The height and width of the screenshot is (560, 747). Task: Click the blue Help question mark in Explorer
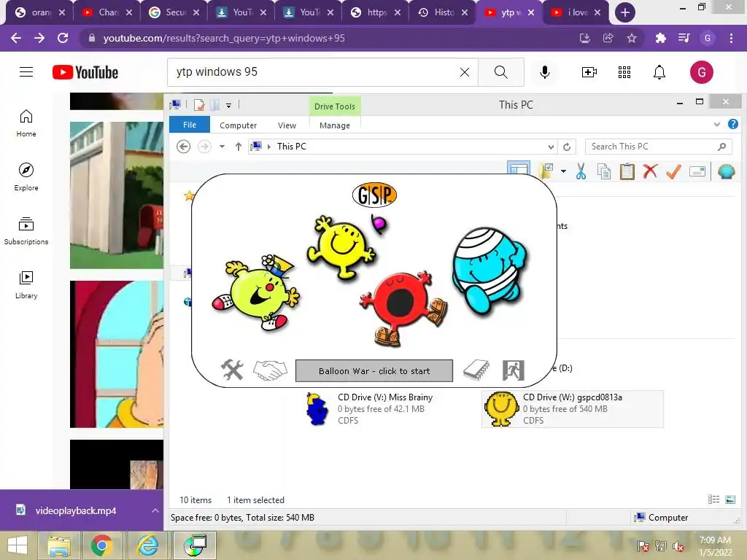click(733, 124)
